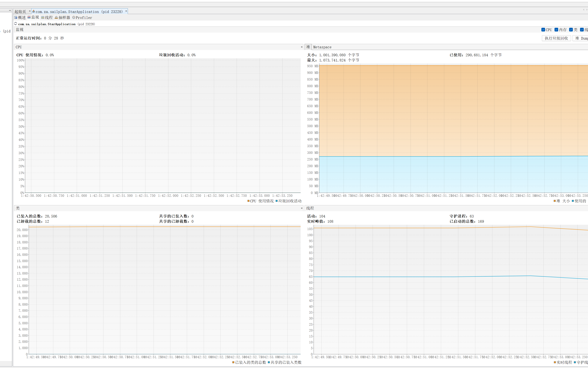
Task: Switch to the Metaspace memory tab
Action: 322,47
